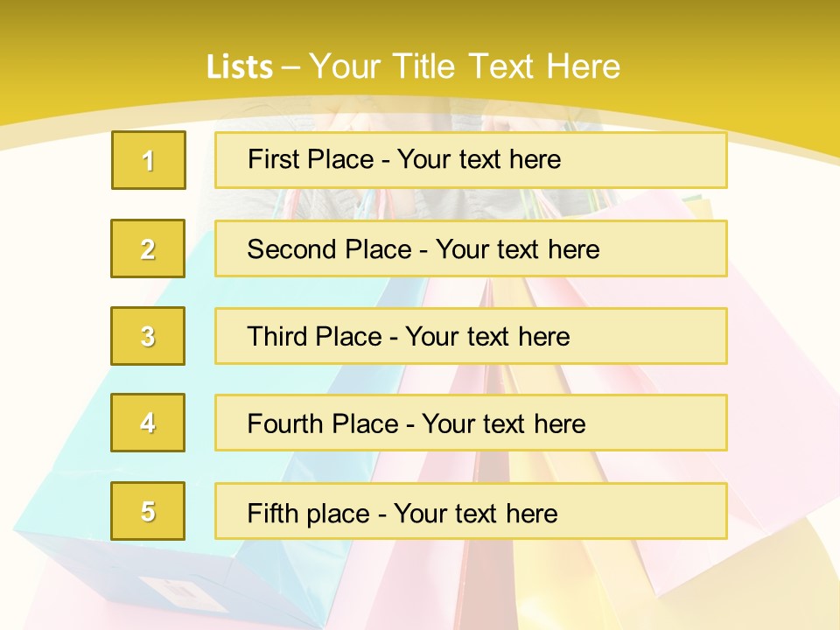Click the bold word Lists in title

[x=240, y=67]
